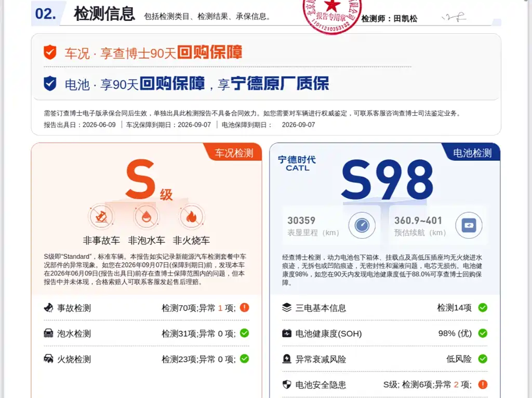Image resolution: width=532 pixels, height=398 pixels.
Task: Click the odometer gauge icon beside 表显里程
Action: click(362, 225)
